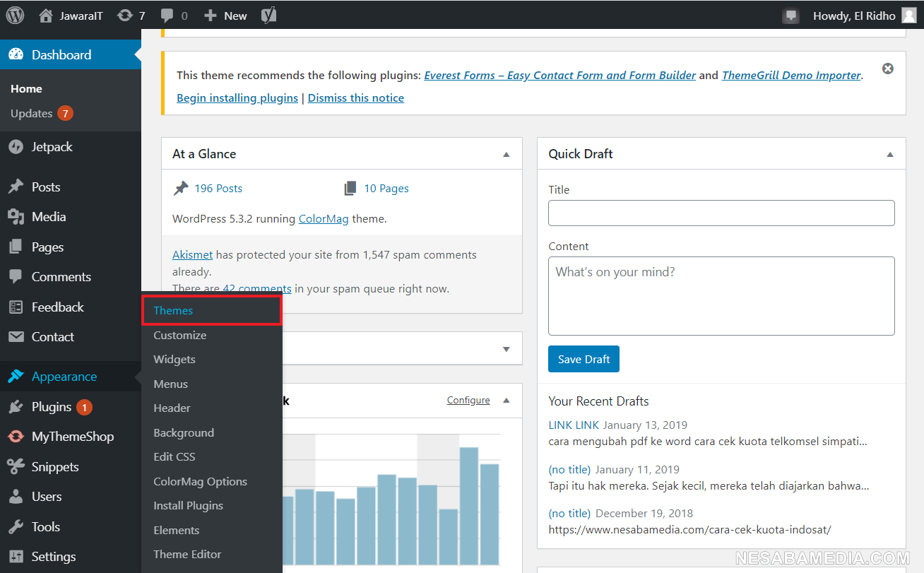The image size is (924, 573).
Task: Click the updates refresh icon showing 7
Action: [x=125, y=15]
